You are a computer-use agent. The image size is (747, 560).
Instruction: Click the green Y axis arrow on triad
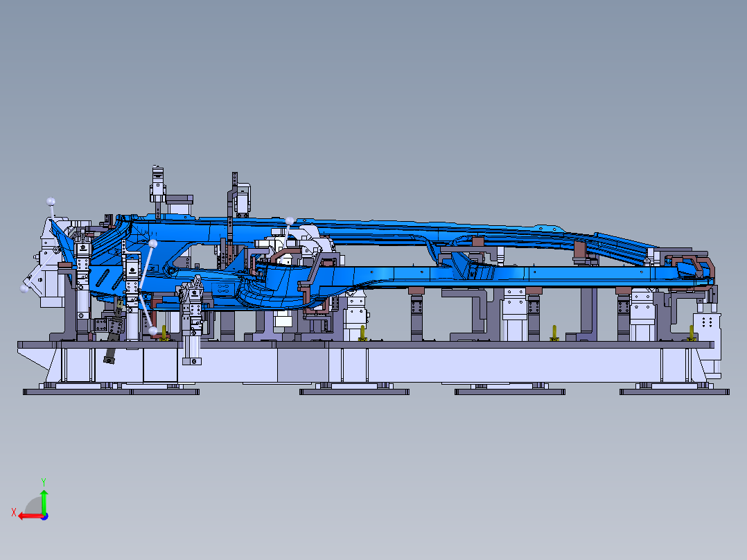click(44, 502)
